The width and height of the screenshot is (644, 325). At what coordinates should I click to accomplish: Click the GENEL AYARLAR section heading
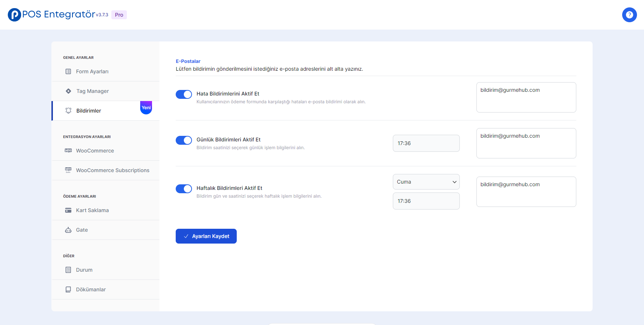point(78,58)
